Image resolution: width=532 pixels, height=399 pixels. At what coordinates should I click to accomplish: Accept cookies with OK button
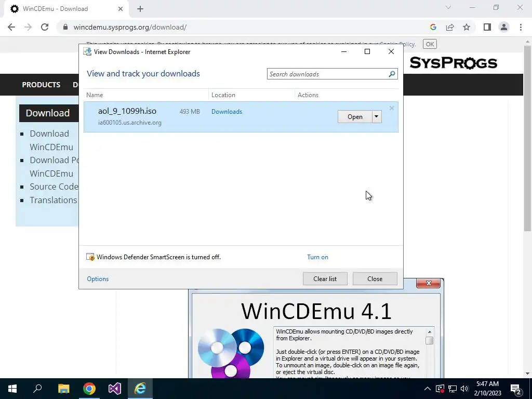click(430, 44)
